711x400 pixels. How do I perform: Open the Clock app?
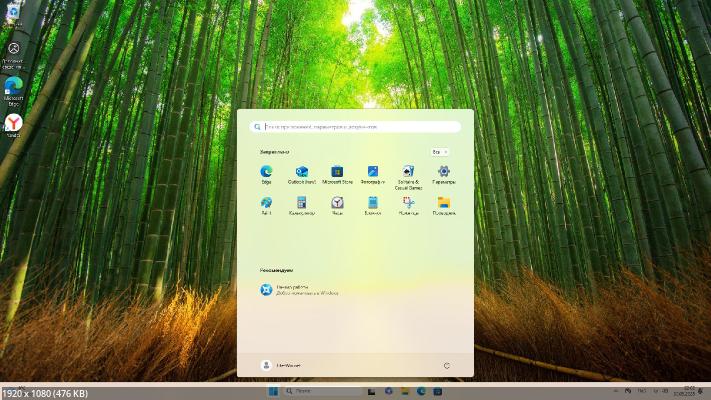337,203
